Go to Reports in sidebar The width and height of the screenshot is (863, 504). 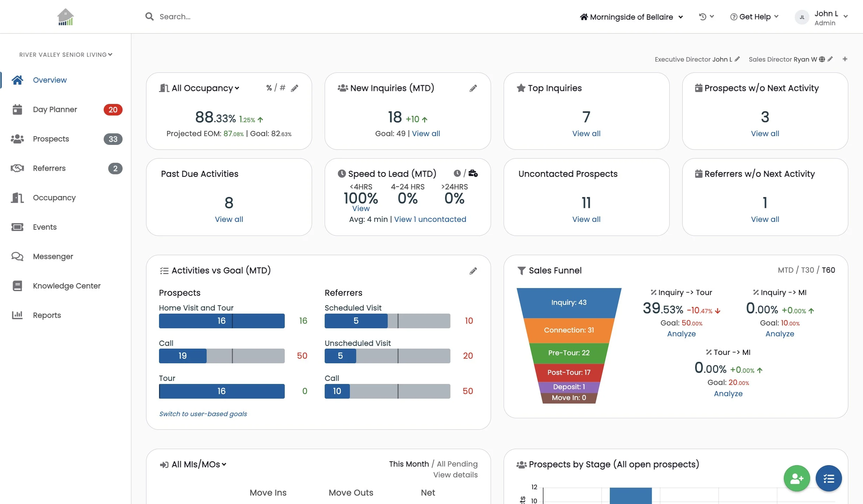pyautogui.click(x=47, y=315)
